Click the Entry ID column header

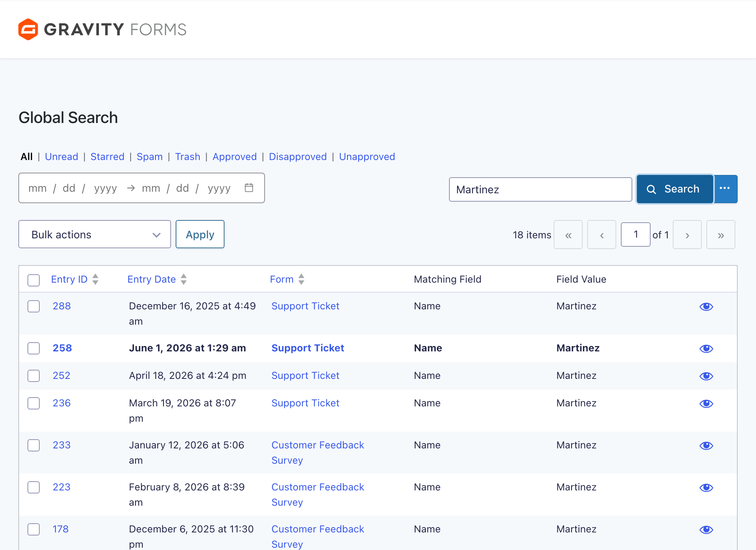(69, 279)
